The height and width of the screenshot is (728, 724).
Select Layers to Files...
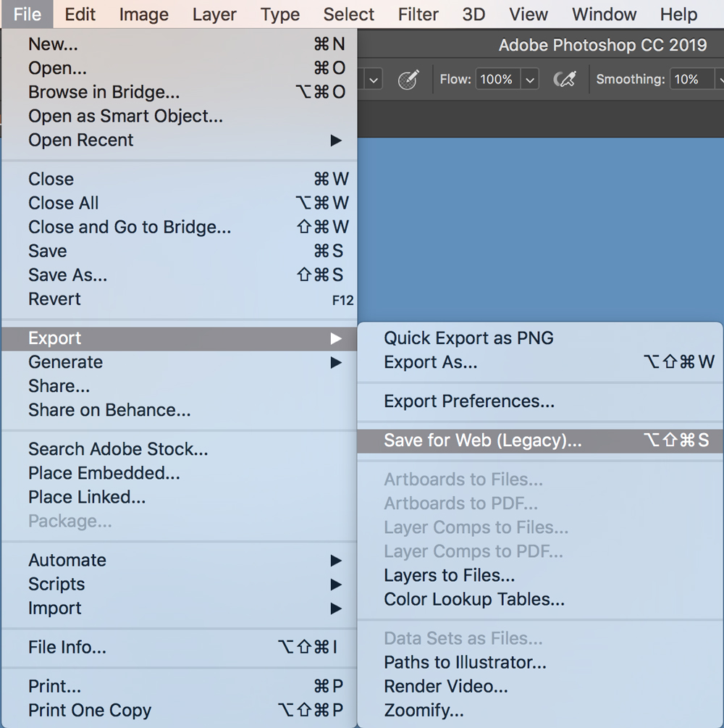pyautogui.click(x=449, y=576)
